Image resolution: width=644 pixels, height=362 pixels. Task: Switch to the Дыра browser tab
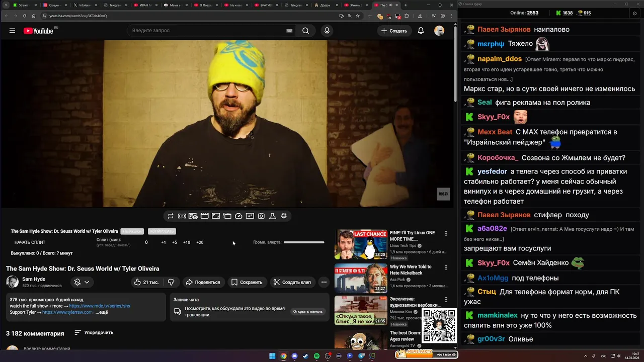pos(326,5)
